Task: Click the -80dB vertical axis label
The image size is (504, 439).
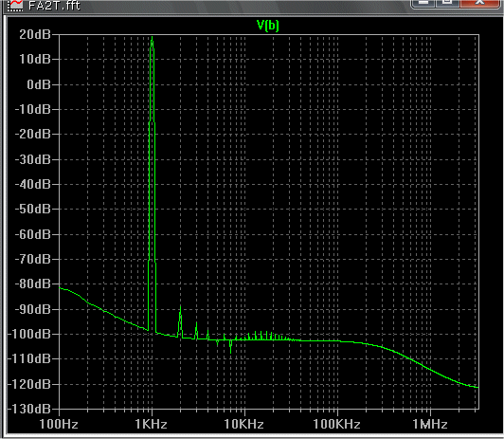Action: [x=32, y=284]
